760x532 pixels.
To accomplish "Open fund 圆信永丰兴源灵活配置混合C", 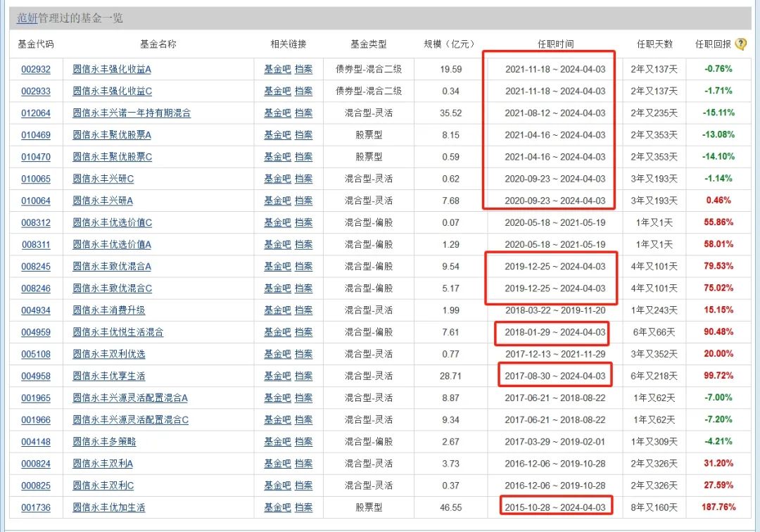I will click(131, 420).
